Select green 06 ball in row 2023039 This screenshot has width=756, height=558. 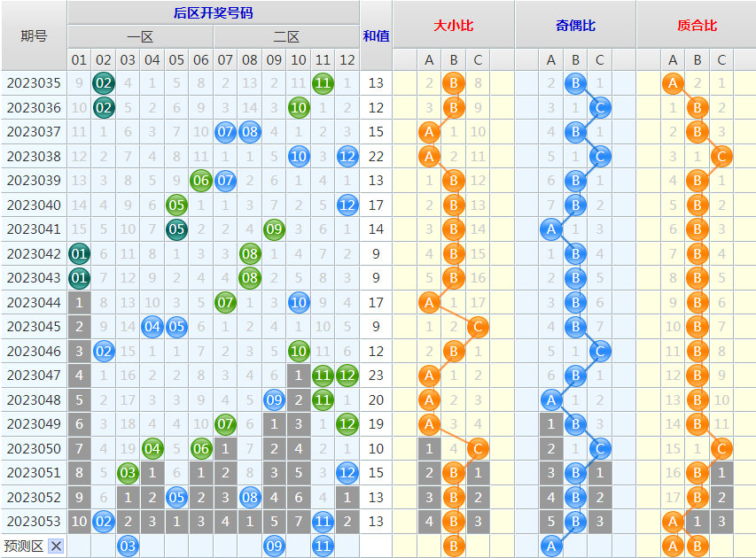click(201, 181)
